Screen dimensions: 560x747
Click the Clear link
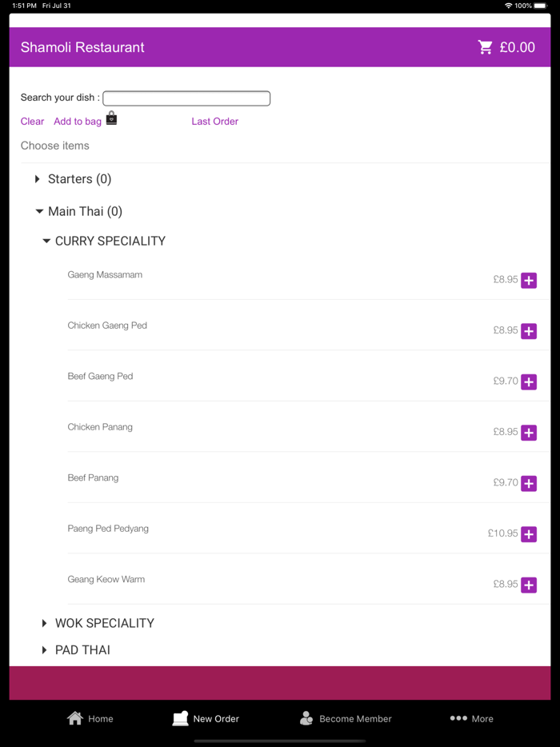pyautogui.click(x=33, y=122)
